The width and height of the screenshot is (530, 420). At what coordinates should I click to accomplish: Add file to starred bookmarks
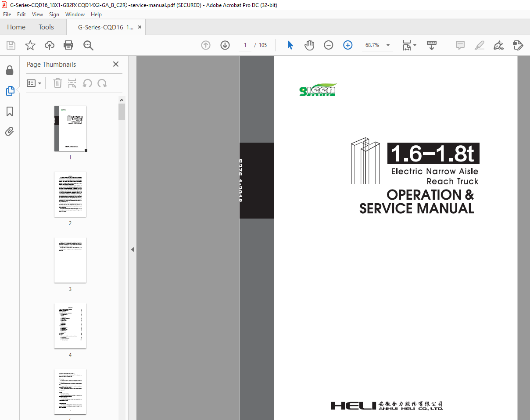coord(30,45)
